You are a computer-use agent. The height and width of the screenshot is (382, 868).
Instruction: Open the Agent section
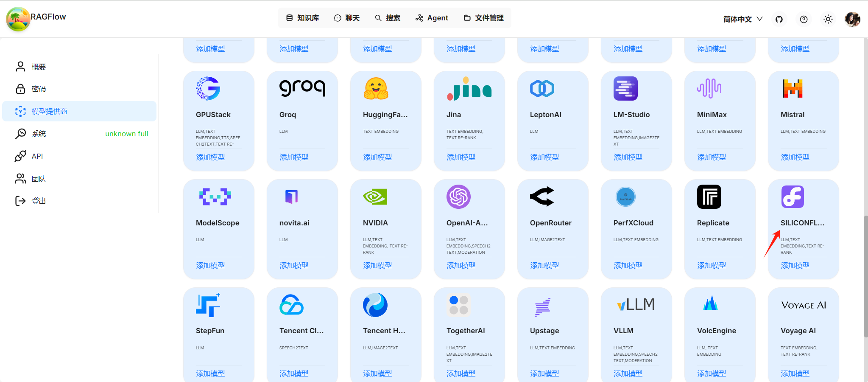(x=432, y=18)
